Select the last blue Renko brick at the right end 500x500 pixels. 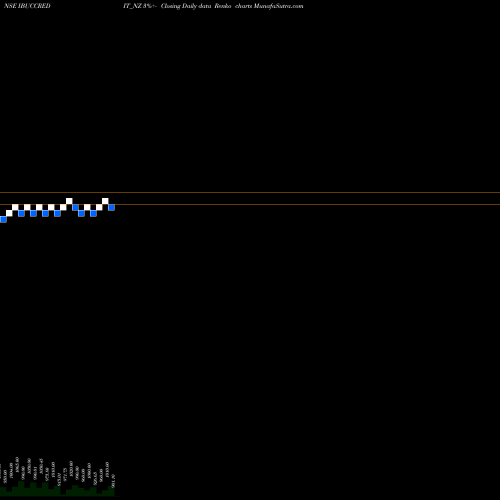[x=111, y=207]
